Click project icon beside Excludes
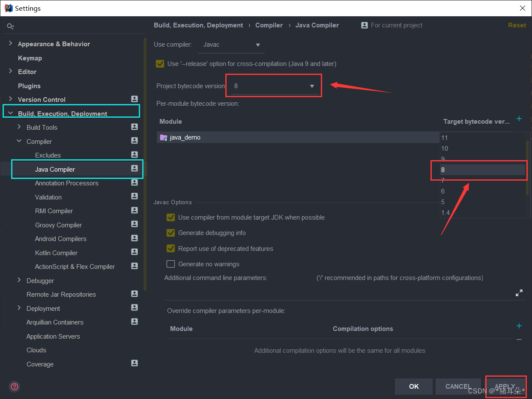Image resolution: width=532 pixels, height=399 pixels. [134, 155]
